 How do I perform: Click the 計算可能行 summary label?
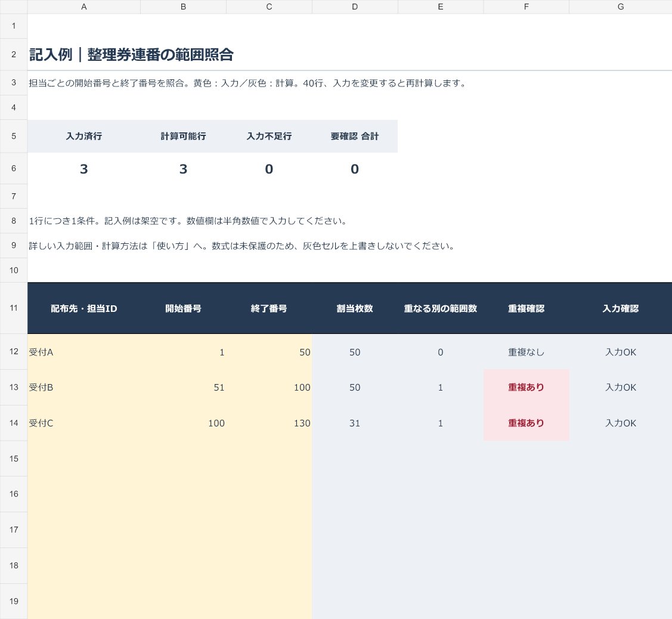(184, 137)
